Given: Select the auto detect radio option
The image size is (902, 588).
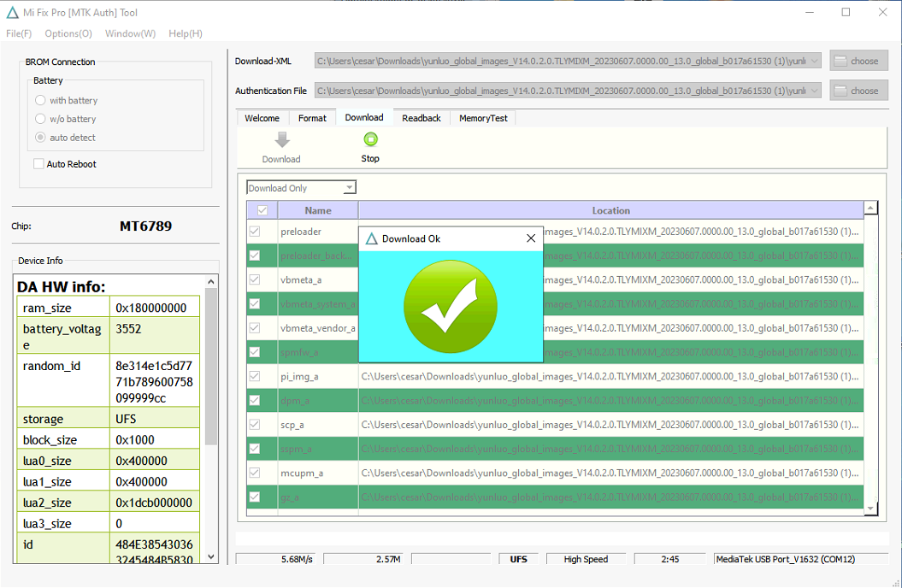Looking at the screenshot, I should [40, 138].
